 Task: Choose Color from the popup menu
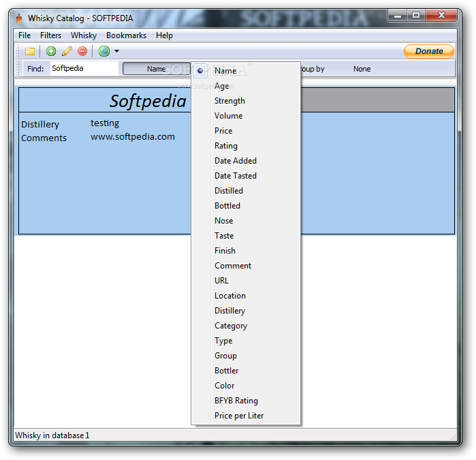click(247, 385)
